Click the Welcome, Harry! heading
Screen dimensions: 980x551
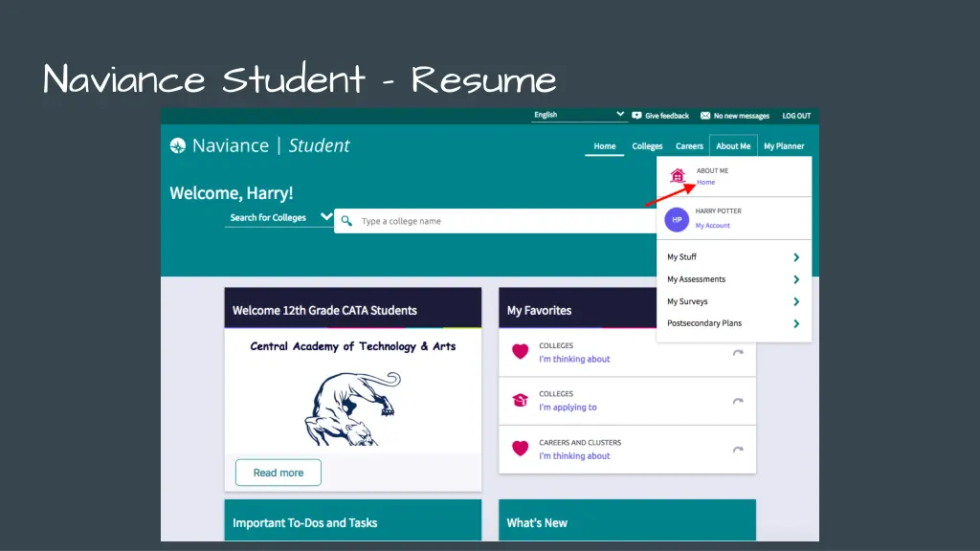click(x=232, y=193)
